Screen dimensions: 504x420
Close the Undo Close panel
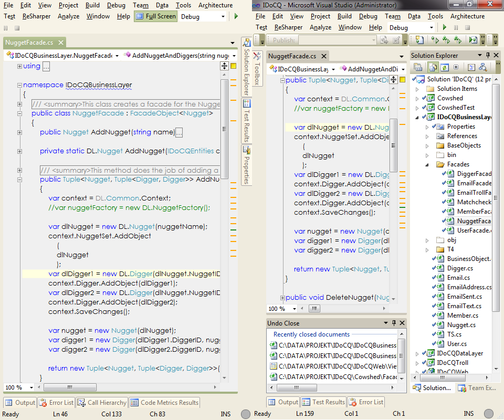[x=402, y=323]
